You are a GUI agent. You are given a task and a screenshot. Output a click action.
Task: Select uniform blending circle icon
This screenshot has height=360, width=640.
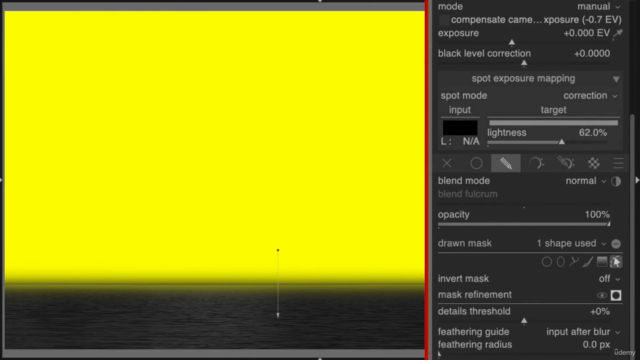(476, 163)
